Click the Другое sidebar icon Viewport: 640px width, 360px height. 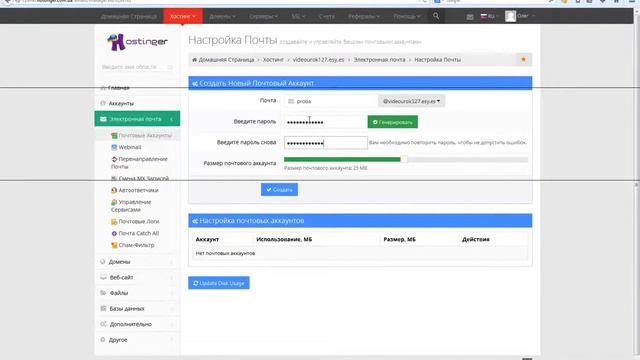(103, 340)
